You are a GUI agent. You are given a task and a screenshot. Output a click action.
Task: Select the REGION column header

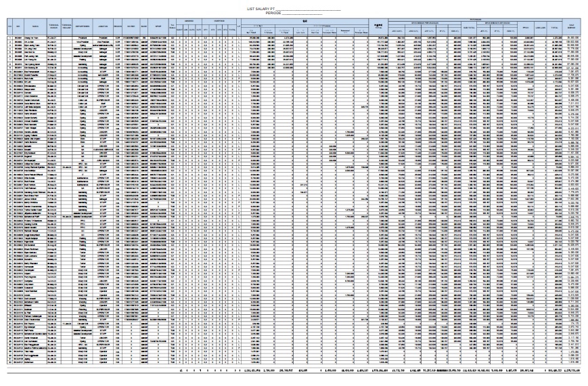coord(118,26)
